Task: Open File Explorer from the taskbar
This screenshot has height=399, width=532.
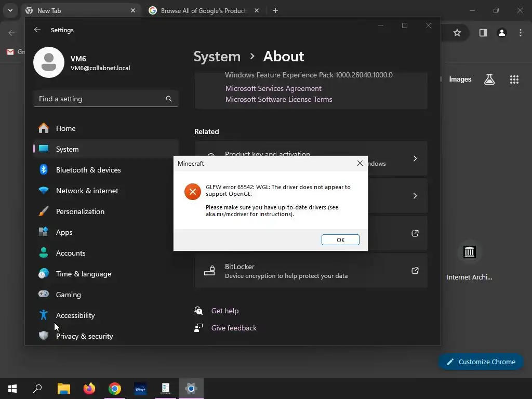Action: tap(63, 389)
